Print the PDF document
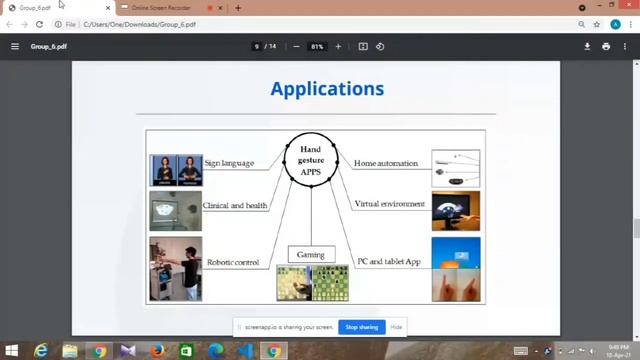The height and width of the screenshot is (360, 640). coord(606,47)
